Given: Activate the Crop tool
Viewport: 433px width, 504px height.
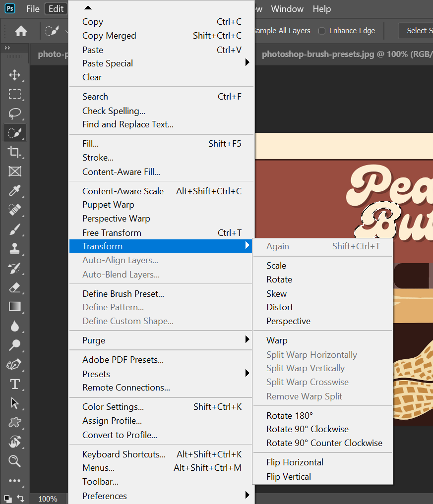Looking at the screenshot, I should point(15,152).
